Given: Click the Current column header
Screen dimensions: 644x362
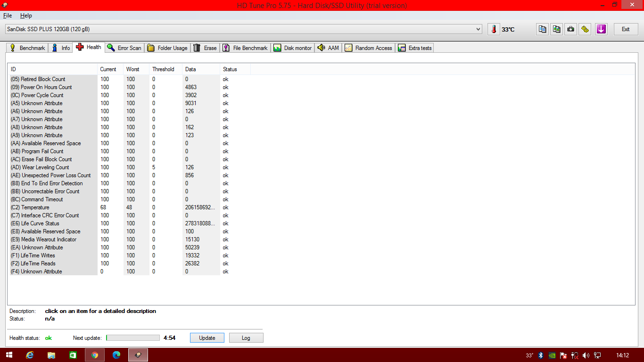Looking at the screenshot, I should tap(110, 69).
